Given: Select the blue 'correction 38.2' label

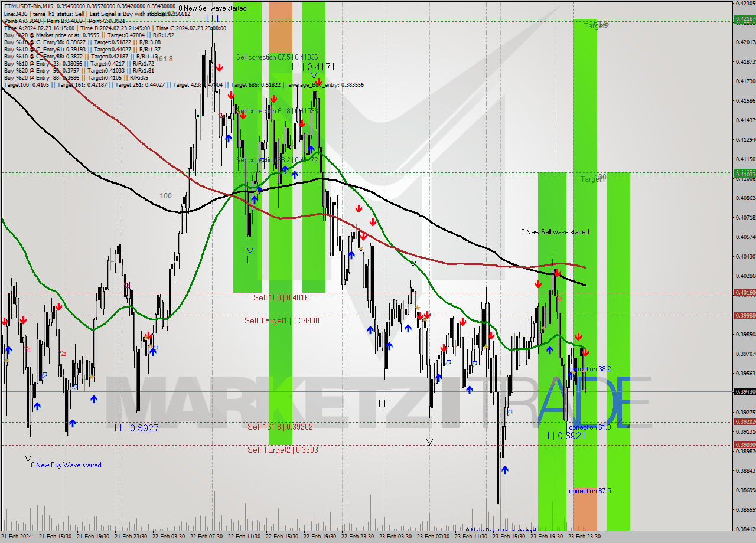Looking at the screenshot, I should [589, 369].
